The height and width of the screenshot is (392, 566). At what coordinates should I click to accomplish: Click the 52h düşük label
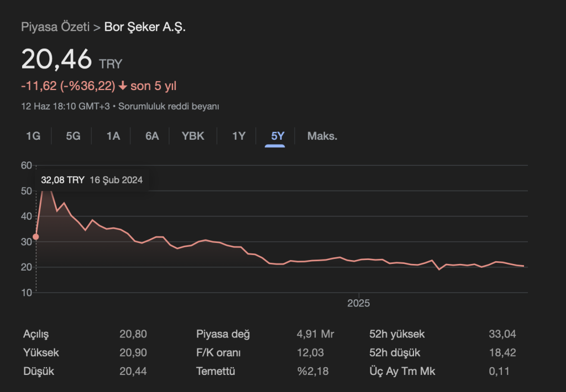pyautogui.click(x=395, y=352)
